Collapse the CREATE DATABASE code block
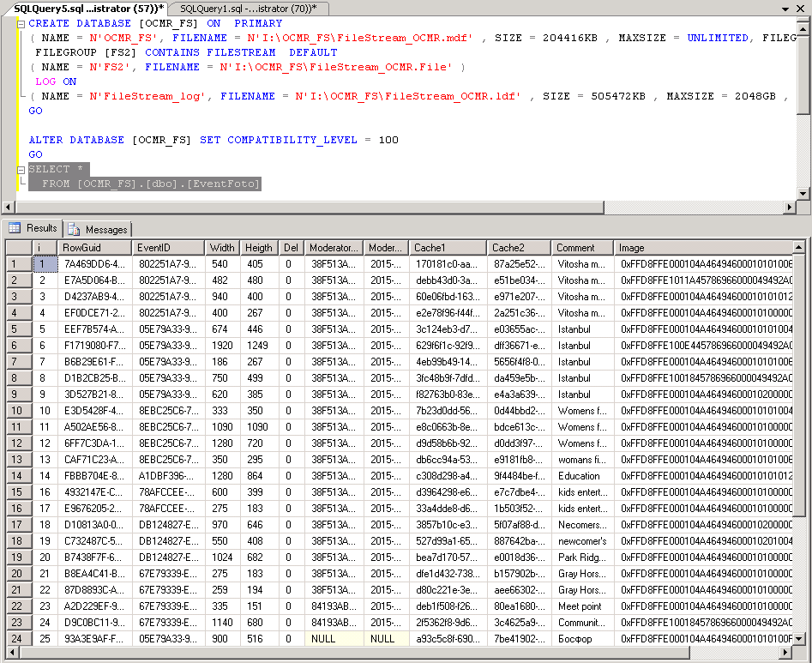Screen dimensions: 812x663 click(x=21, y=24)
